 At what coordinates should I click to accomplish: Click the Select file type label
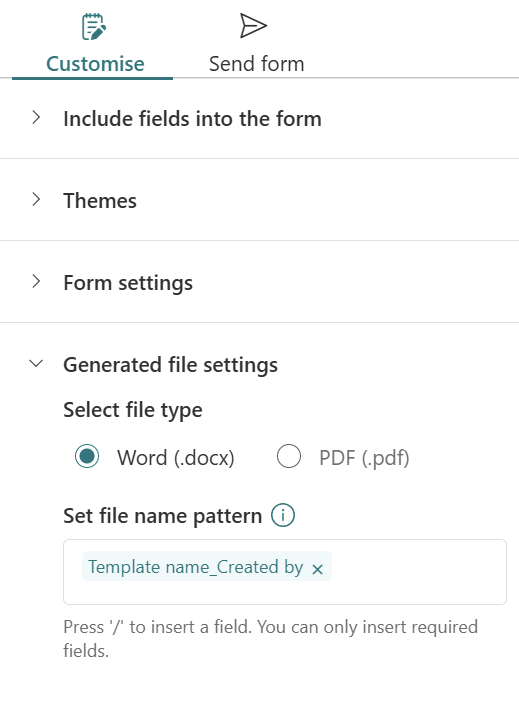133,410
